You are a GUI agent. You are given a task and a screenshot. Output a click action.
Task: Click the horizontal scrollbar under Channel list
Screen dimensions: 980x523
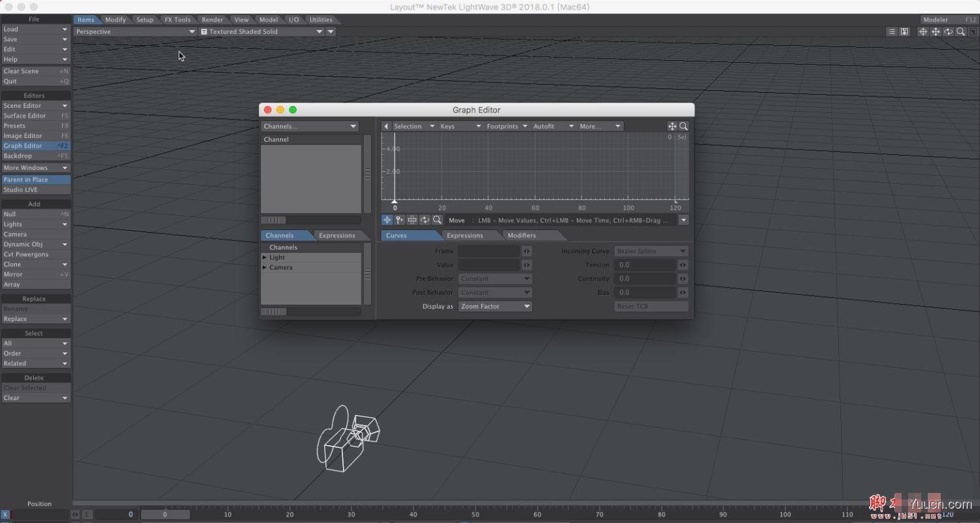311,220
